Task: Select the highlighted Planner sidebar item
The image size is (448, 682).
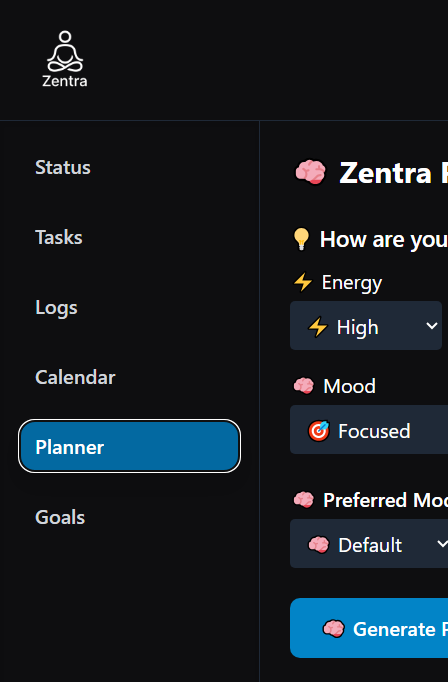Action: (x=129, y=446)
